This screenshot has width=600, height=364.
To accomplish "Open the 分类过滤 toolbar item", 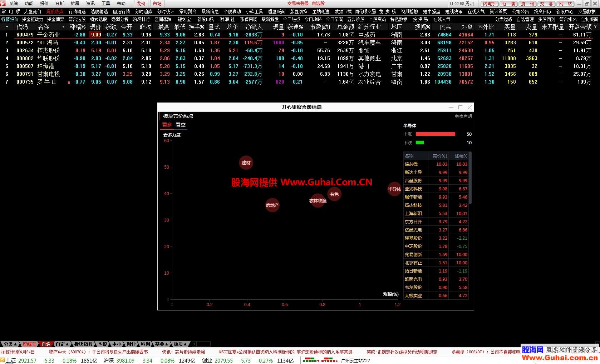I will coord(503,19).
